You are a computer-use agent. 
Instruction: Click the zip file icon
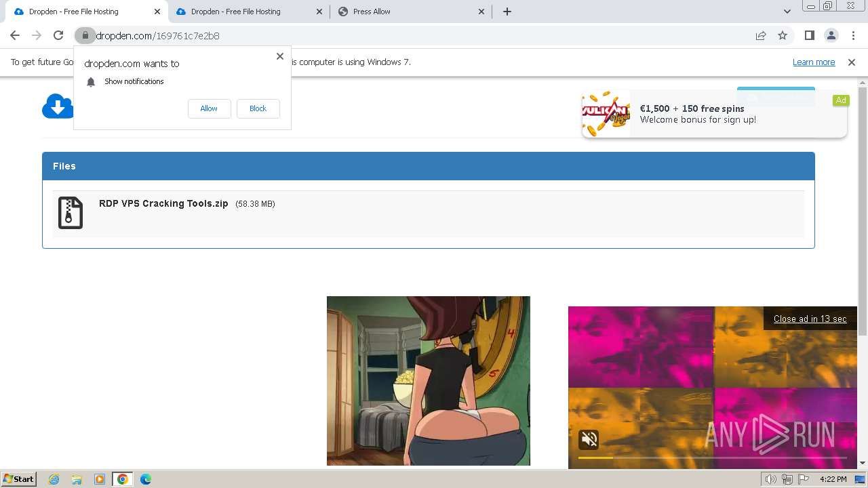tap(71, 213)
